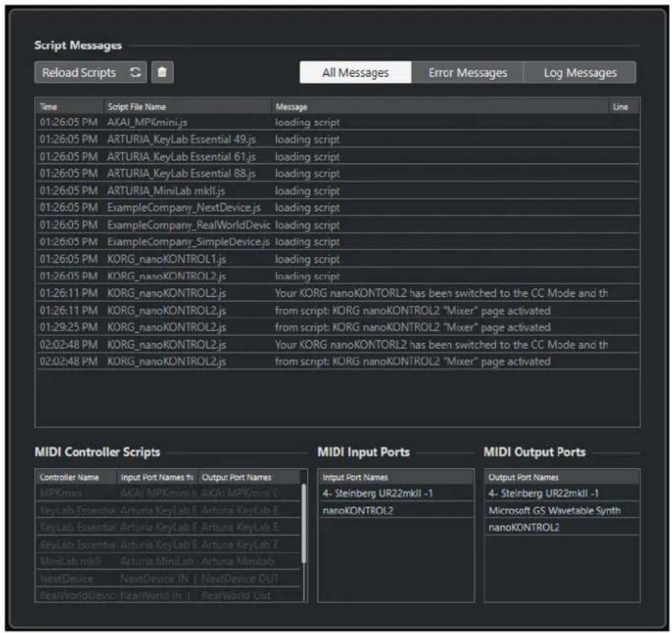The height and width of the screenshot is (633, 672).
Task: Select the 02:02:48 PM Mixer page activated message
Action: (337, 362)
